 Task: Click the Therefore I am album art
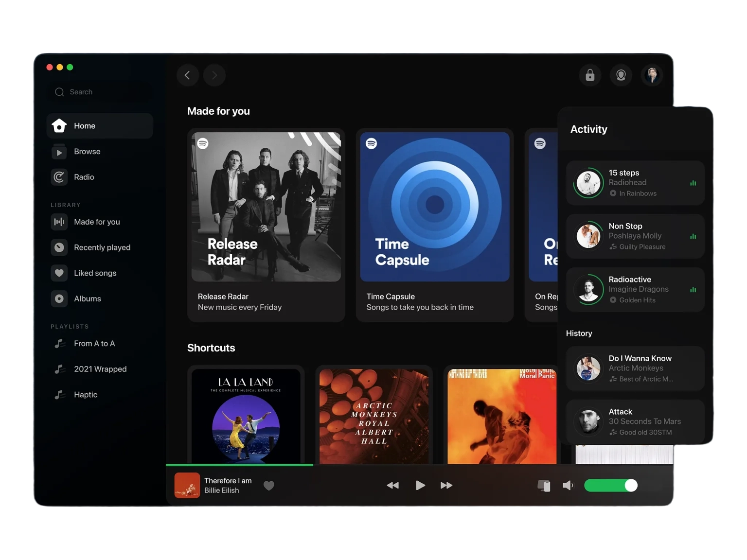[187, 486]
